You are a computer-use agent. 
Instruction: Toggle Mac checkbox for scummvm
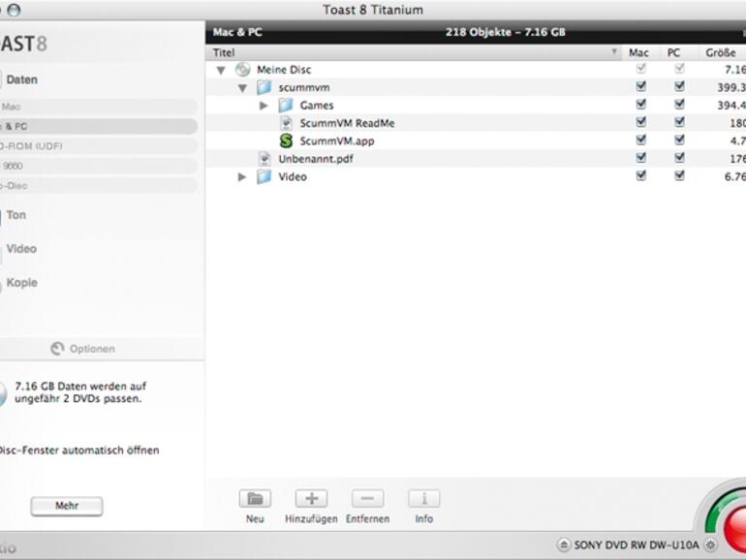point(640,86)
